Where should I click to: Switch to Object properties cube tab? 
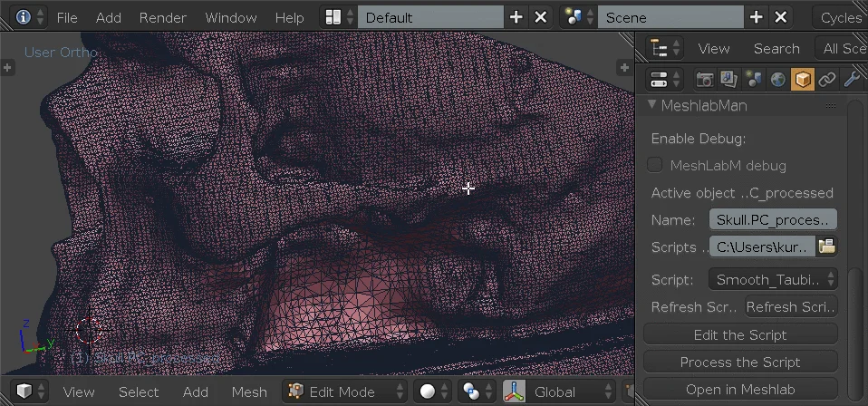(803, 80)
